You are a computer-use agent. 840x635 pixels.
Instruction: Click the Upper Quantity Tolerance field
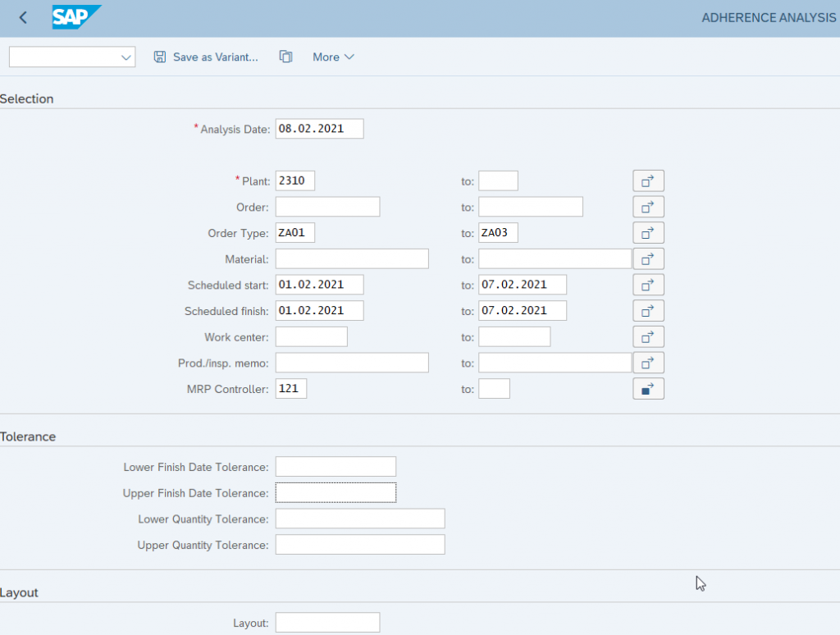point(360,545)
